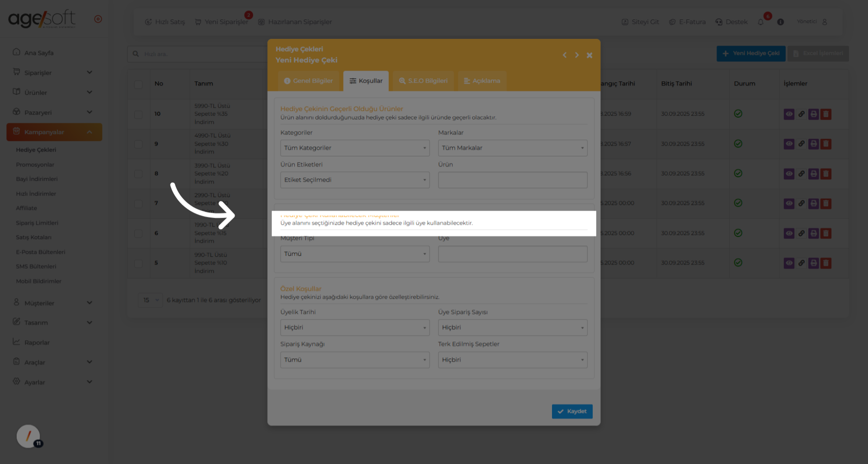Open the Tüm Markalar dropdown
The image size is (868, 464).
512,148
